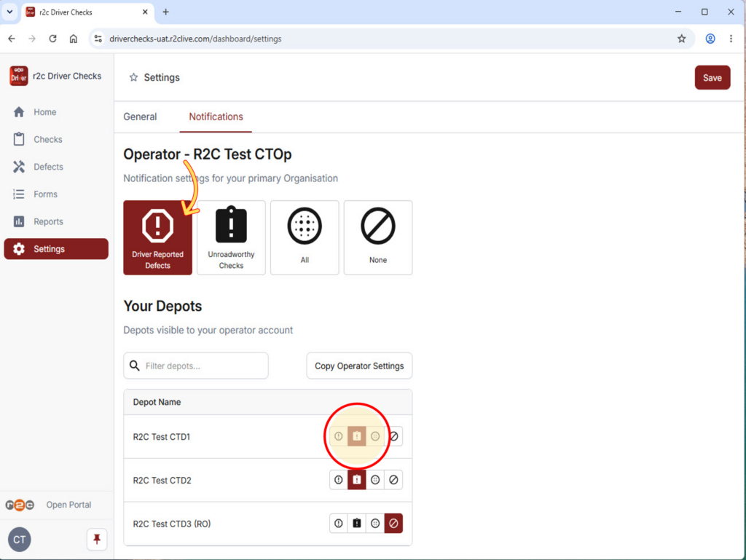Switch to the Notifications tab
The image size is (746, 560).
pyautogui.click(x=216, y=117)
